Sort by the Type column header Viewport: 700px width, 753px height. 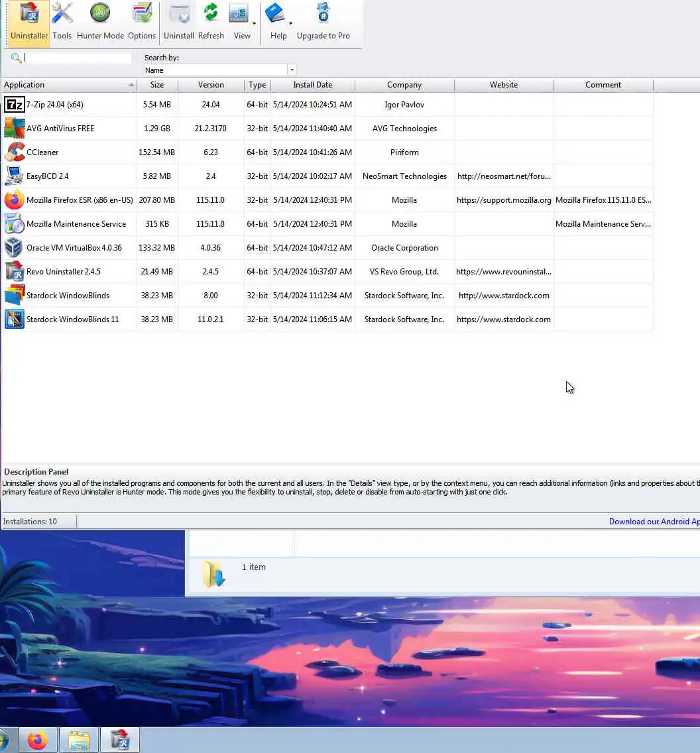[257, 85]
